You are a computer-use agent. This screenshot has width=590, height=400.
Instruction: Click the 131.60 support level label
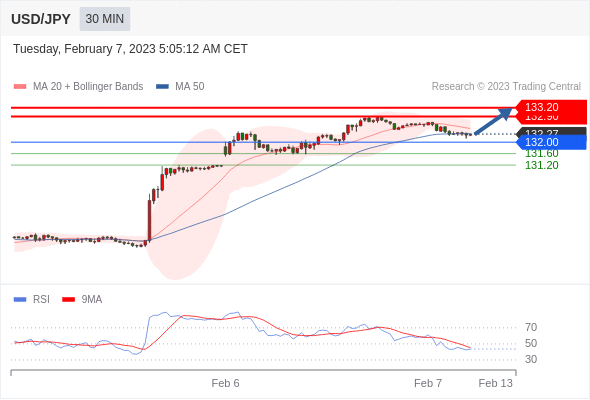541,154
